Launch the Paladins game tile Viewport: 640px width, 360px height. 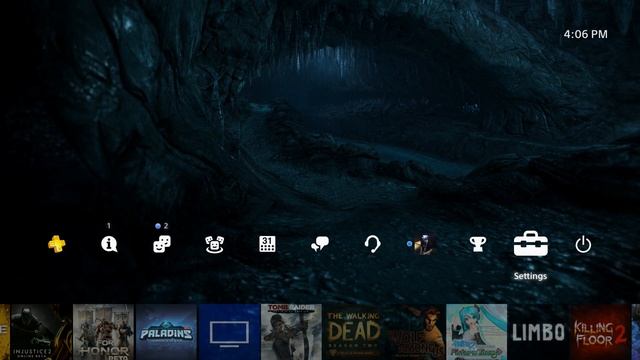coord(166,332)
